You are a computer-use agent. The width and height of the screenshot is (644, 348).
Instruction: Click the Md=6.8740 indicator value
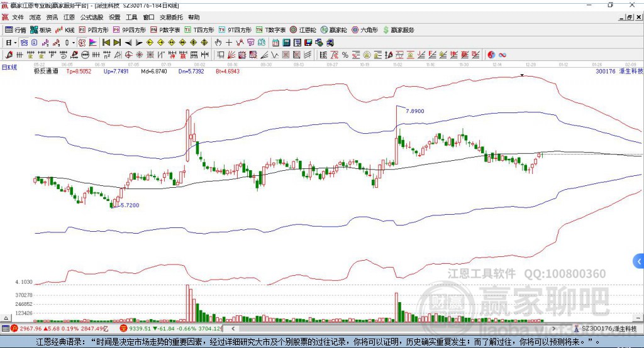coord(154,71)
